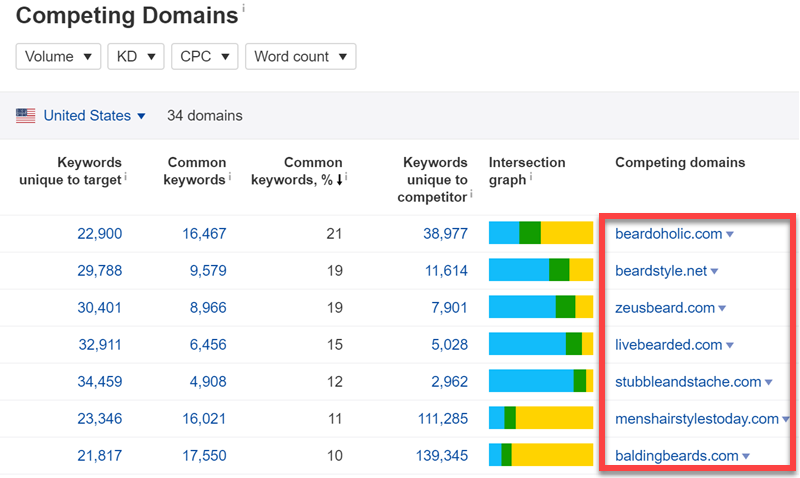
Task: Click intersection graph bar for livebearded.com
Action: pyautogui.click(x=541, y=344)
